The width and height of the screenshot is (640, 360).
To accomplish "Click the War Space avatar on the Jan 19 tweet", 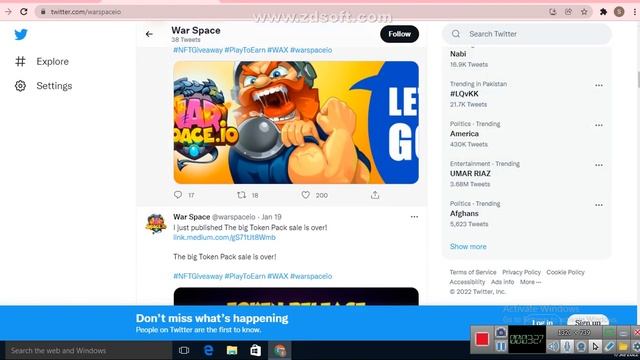I will click(156, 223).
